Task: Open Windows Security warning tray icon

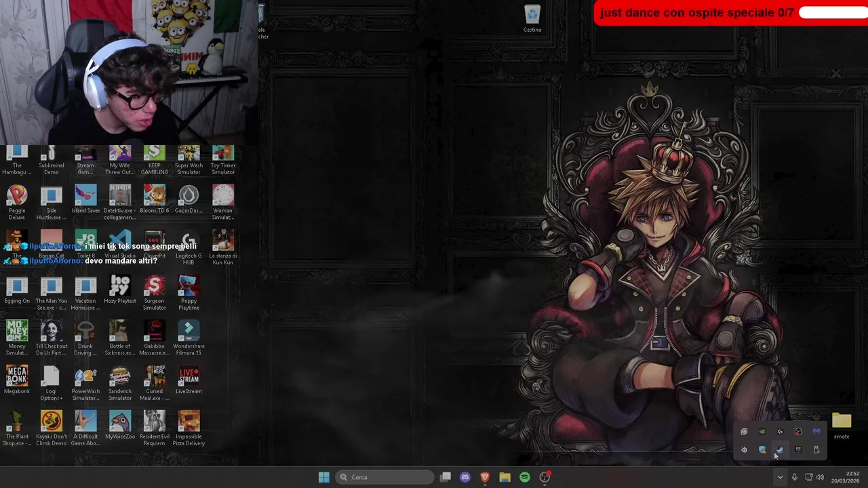Action: coord(762,449)
